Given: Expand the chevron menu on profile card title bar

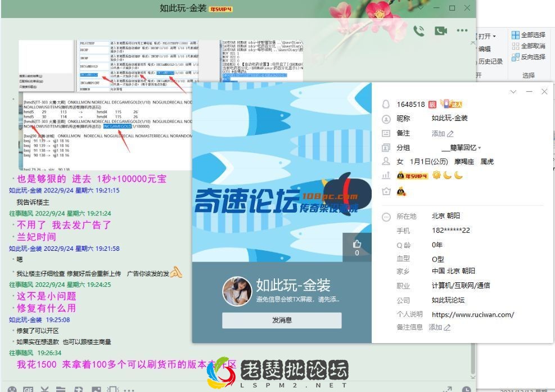Looking at the screenshot, I should 513,92.
